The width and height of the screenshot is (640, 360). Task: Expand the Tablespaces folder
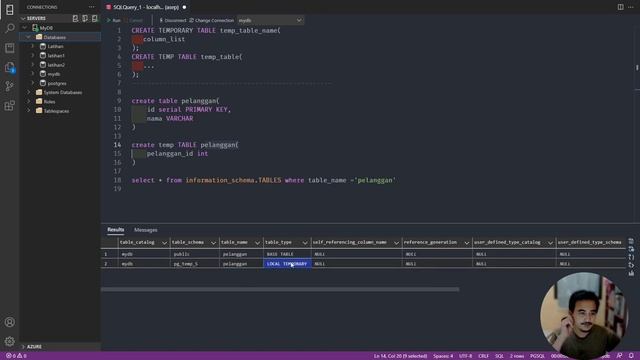click(x=29, y=111)
